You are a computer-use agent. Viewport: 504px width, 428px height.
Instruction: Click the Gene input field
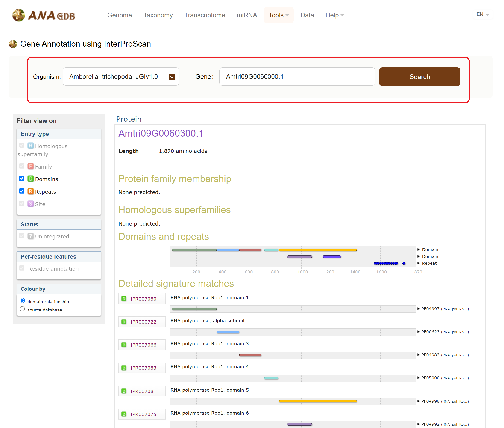click(297, 77)
